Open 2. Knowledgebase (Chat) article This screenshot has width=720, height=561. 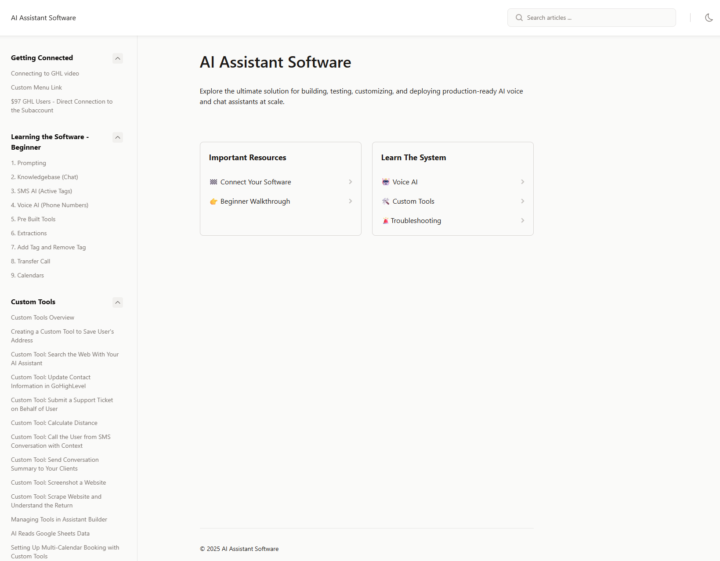click(45, 177)
